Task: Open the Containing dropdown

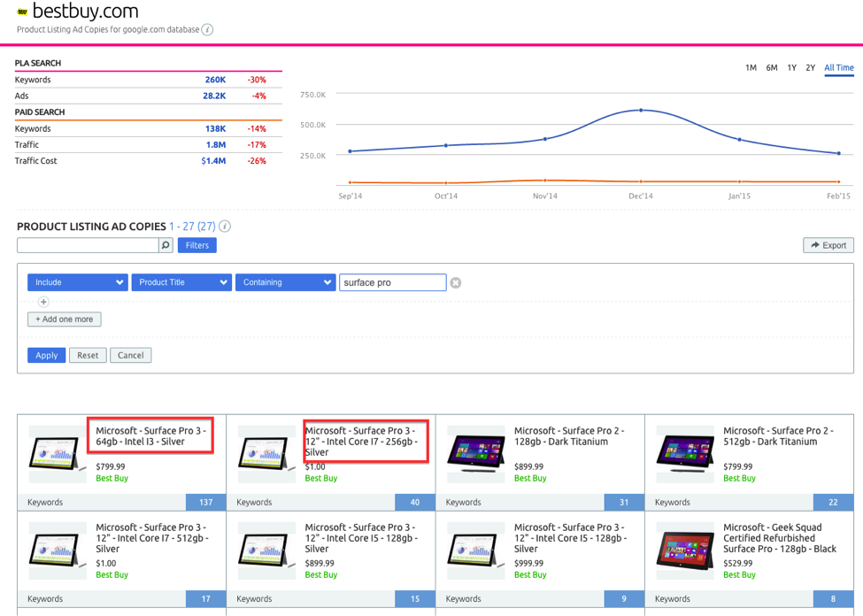Action: [286, 282]
